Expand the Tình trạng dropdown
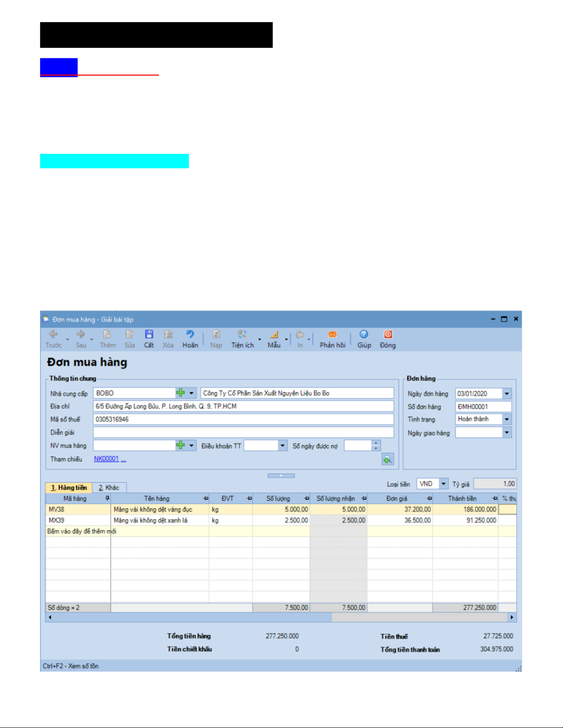This screenshot has width=563, height=728. point(506,419)
